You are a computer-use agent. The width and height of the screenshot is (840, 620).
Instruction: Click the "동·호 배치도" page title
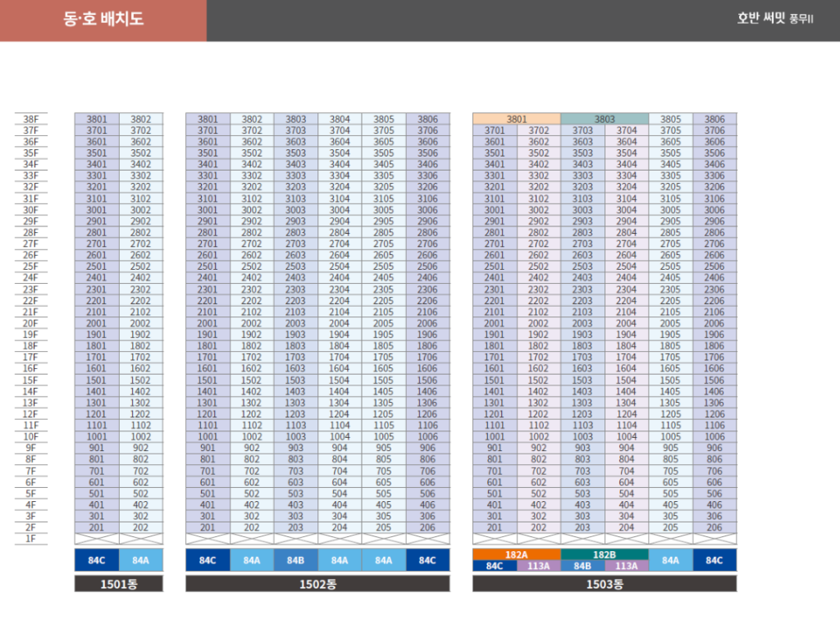tap(103, 19)
